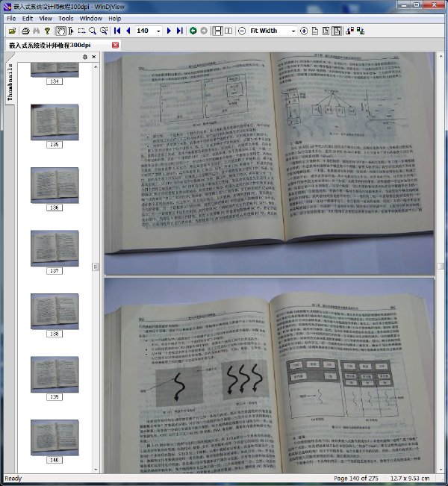This screenshot has height=486, width=448.
Task: Enable continuous layout mode
Action: coord(217,31)
